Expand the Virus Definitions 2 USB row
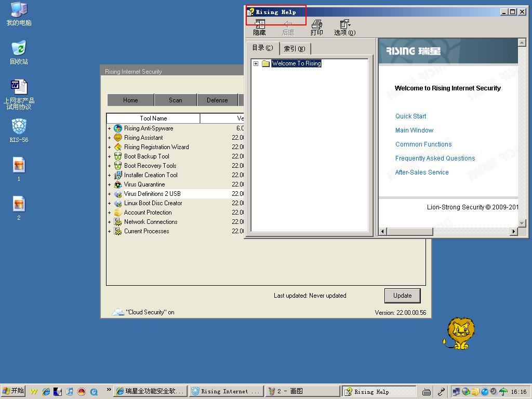 click(x=109, y=194)
